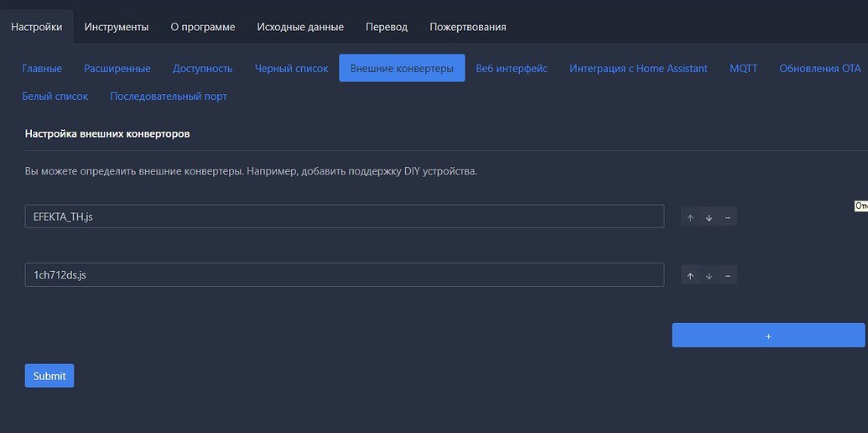Open the Инструменты top tab
Screen dimensions: 868x433
117,27
